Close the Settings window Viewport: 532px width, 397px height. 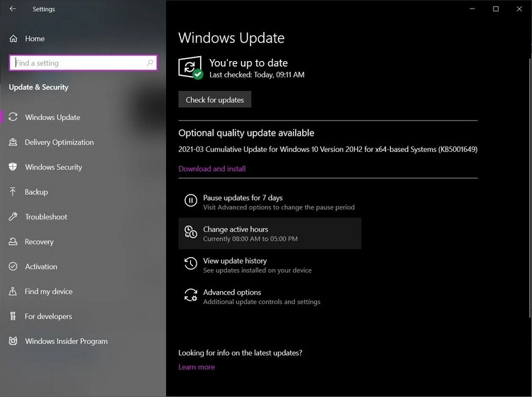(x=519, y=9)
